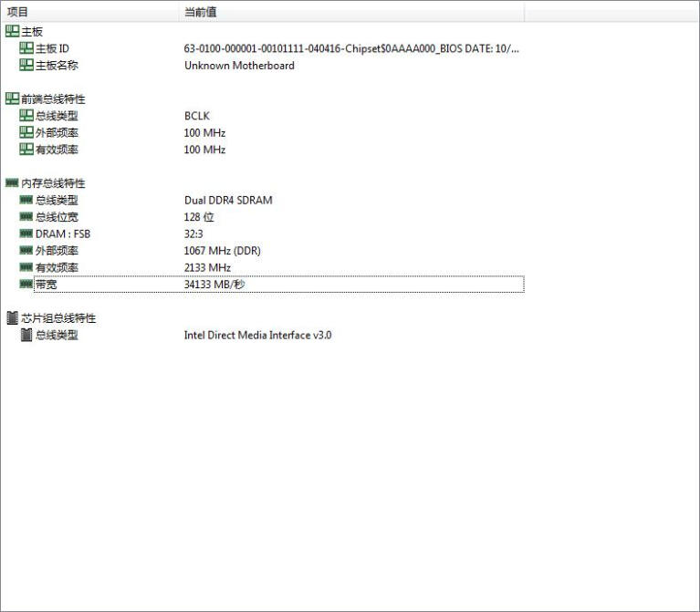Screen dimensions: 700x612
Task: Click the memory icon next to 带宽
Action: pos(26,284)
